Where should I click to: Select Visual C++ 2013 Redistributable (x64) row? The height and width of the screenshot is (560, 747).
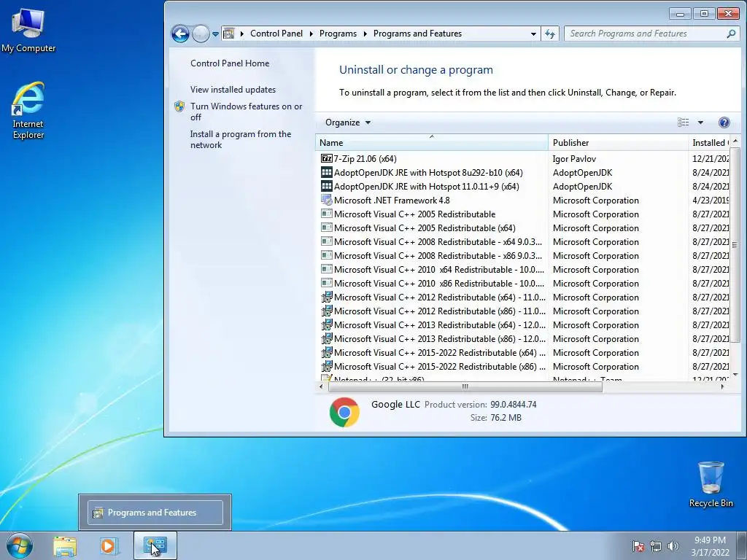pyautogui.click(x=522, y=324)
